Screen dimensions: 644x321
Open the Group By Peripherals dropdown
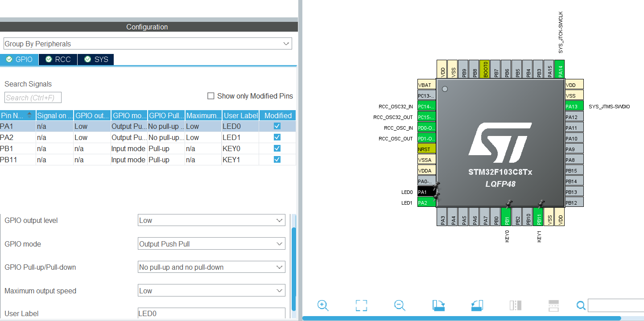click(x=148, y=44)
